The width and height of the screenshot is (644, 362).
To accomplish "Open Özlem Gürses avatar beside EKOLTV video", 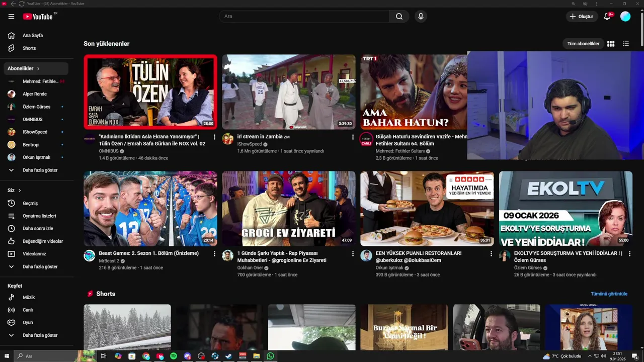I will pos(505,255).
